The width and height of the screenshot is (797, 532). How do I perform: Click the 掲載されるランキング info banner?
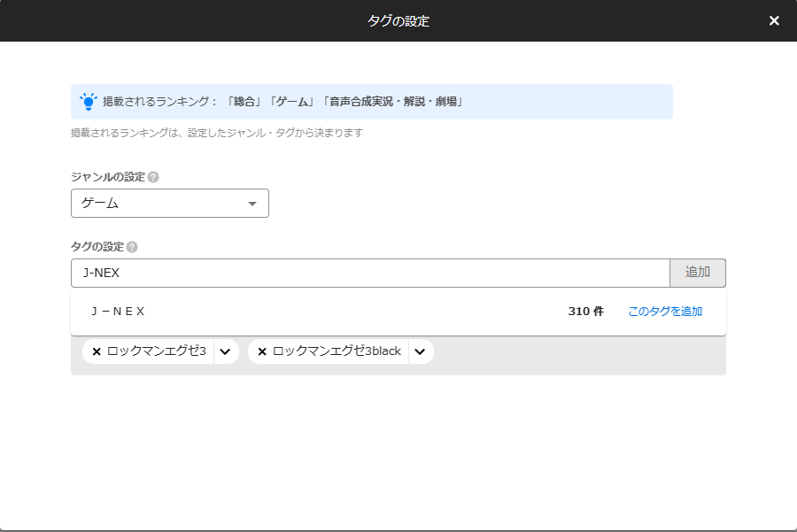point(372,101)
